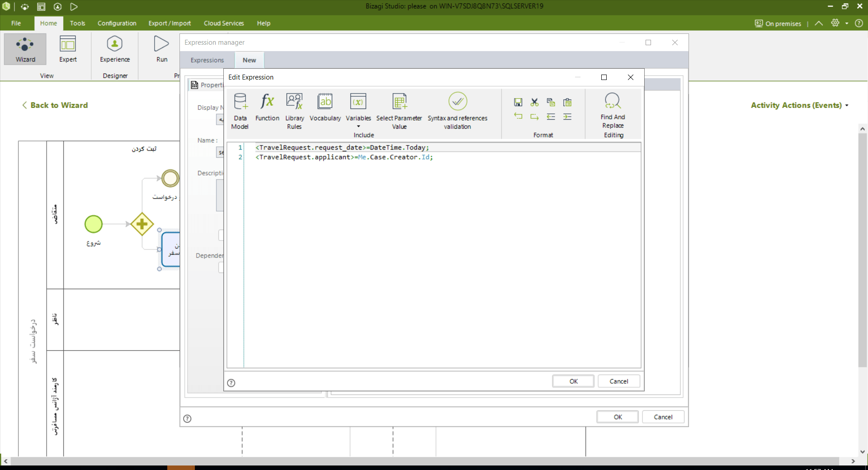Click OK in Expression manager window
Screen dimensions: 868x470
coord(618,417)
